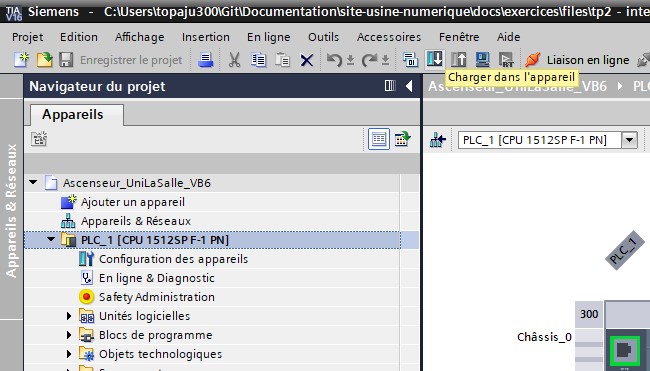Click the Charger dans l'appareil download icon
Image resolution: width=650 pixels, height=371 pixels.
click(434, 59)
